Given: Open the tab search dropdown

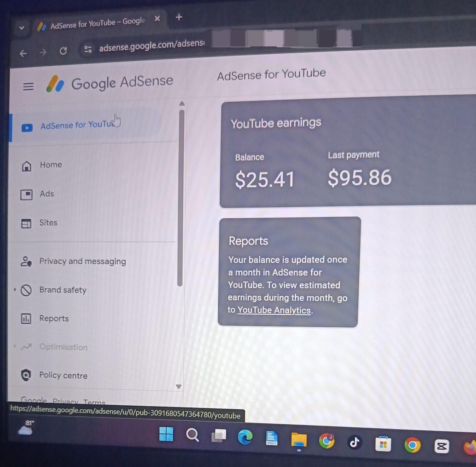Looking at the screenshot, I should tap(22, 28).
